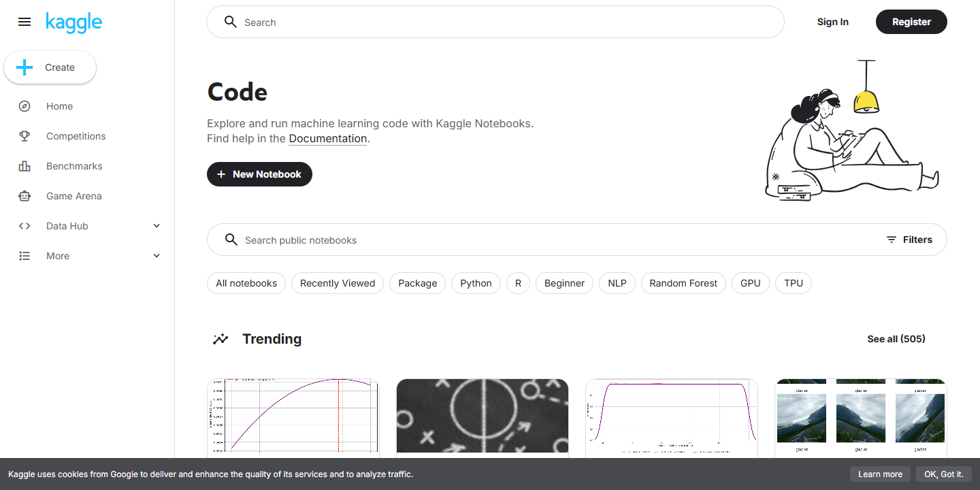
Task: Focus the top Search input field
Action: tap(495, 22)
